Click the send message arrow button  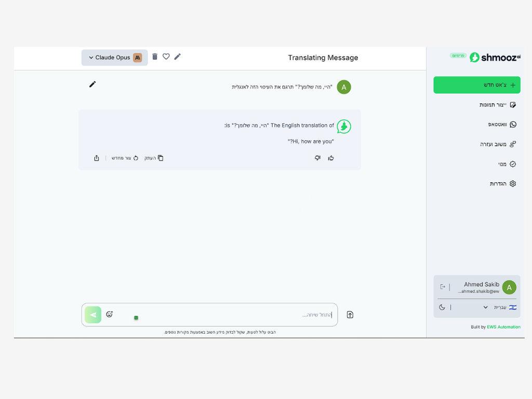point(93,315)
